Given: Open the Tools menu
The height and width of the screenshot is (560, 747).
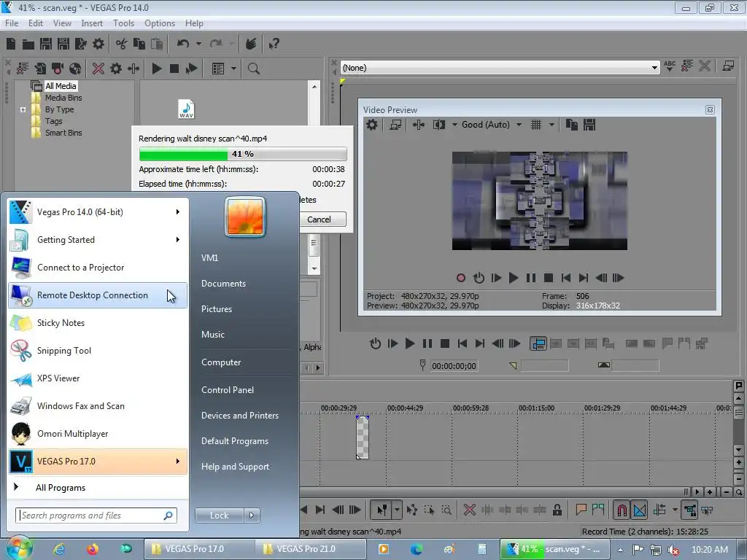Looking at the screenshot, I should [123, 23].
